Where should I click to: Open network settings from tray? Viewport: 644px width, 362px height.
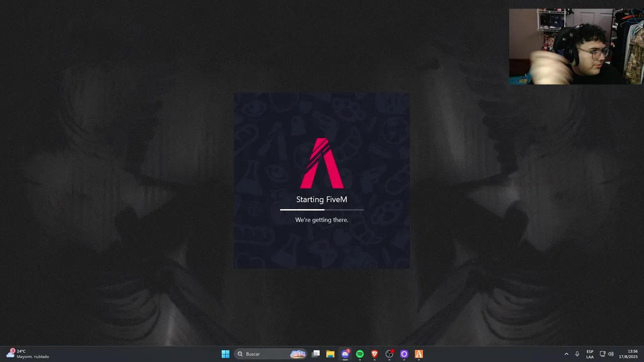tap(603, 354)
